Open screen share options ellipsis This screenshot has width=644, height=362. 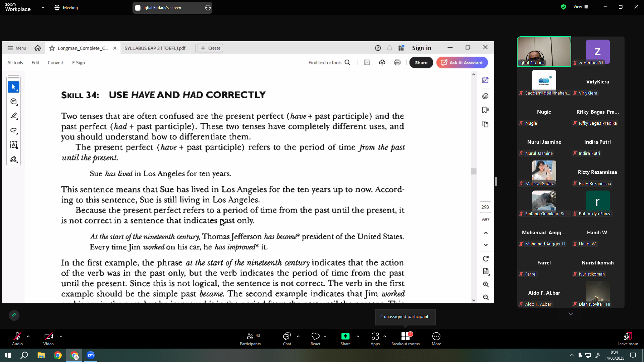(208, 8)
